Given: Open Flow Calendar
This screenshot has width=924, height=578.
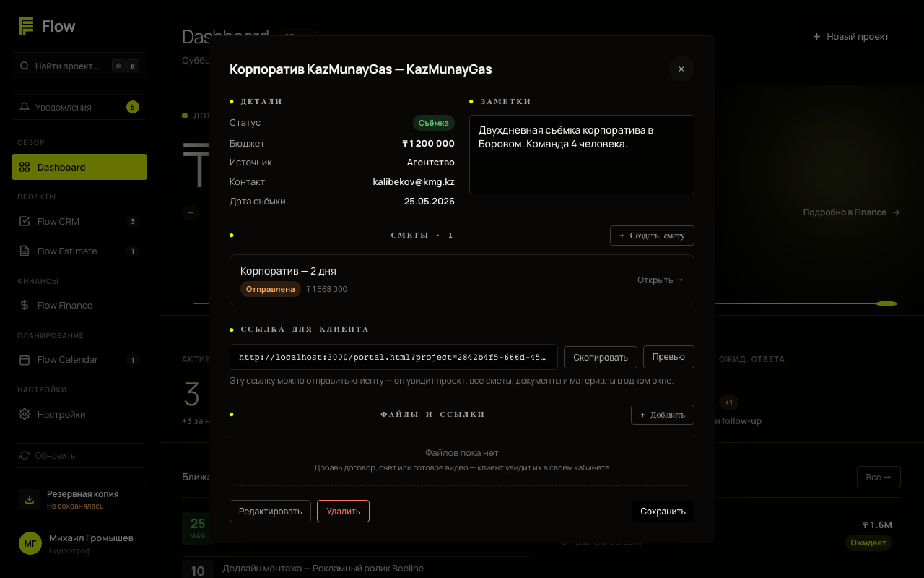Looking at the screenshot, I should point(79,359).
